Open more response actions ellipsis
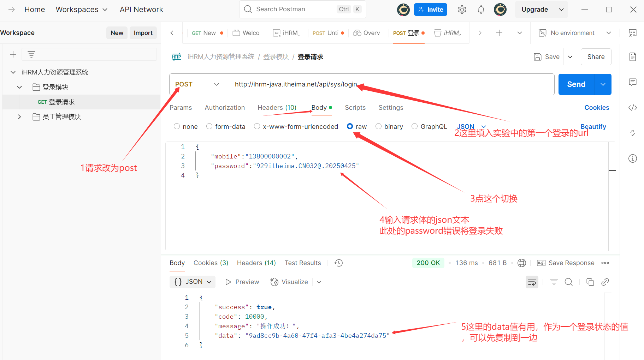 (x=605, y=263)
